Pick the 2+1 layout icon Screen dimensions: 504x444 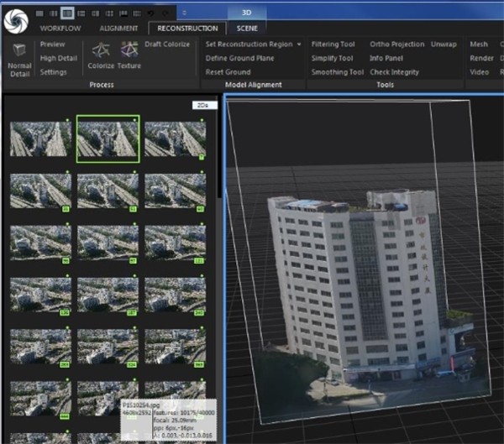click(x=96, y=13)
